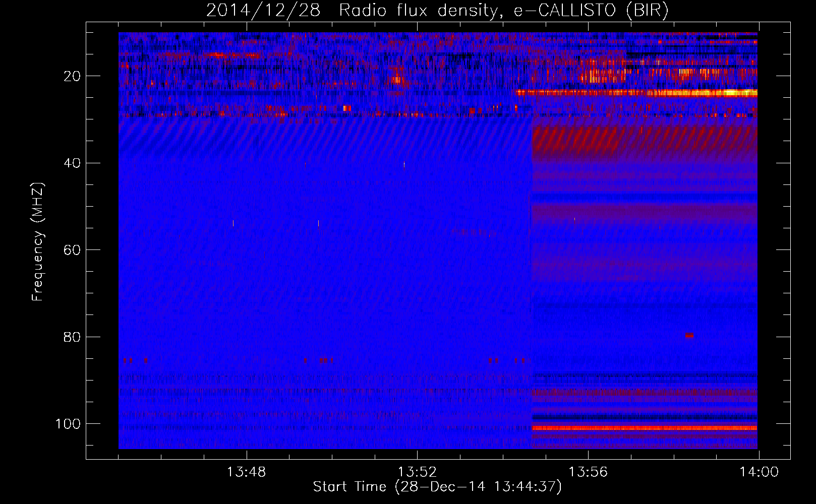Click the small red spot near 80 MHz

(689, 335)
